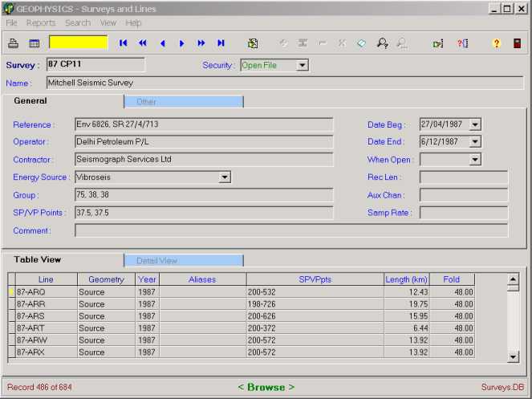Sort by the Line column header
The width and height of the screenshot is (532, 399).
tap(47, 279)
